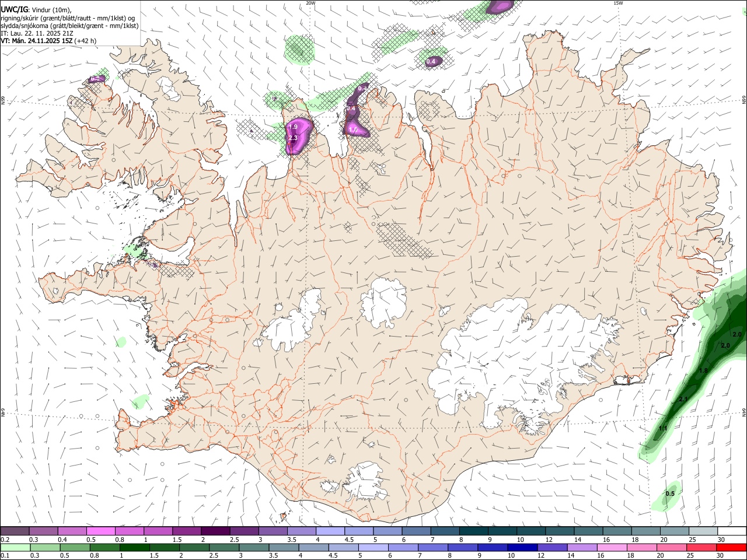Click the '15W' longitude label at top
The width and height of the screenshot is (747, 560).
click(618, 3)
